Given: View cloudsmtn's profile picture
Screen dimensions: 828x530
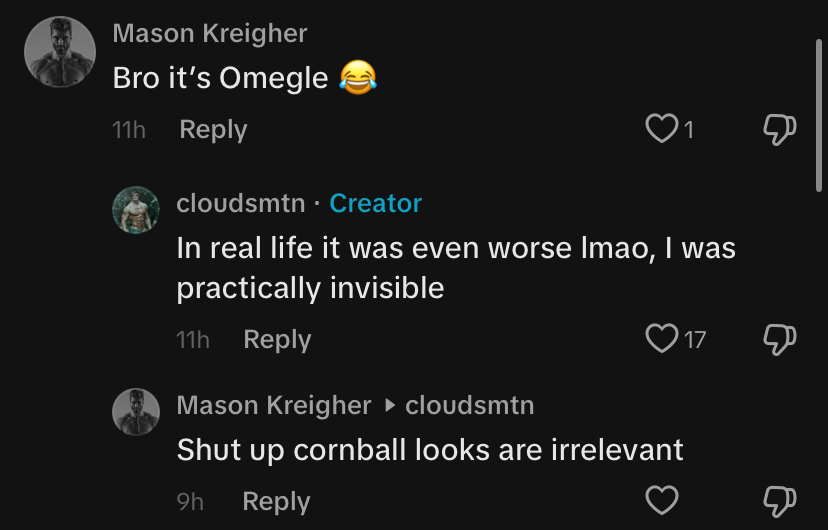Looking at the screenshot, I should 135,210.
